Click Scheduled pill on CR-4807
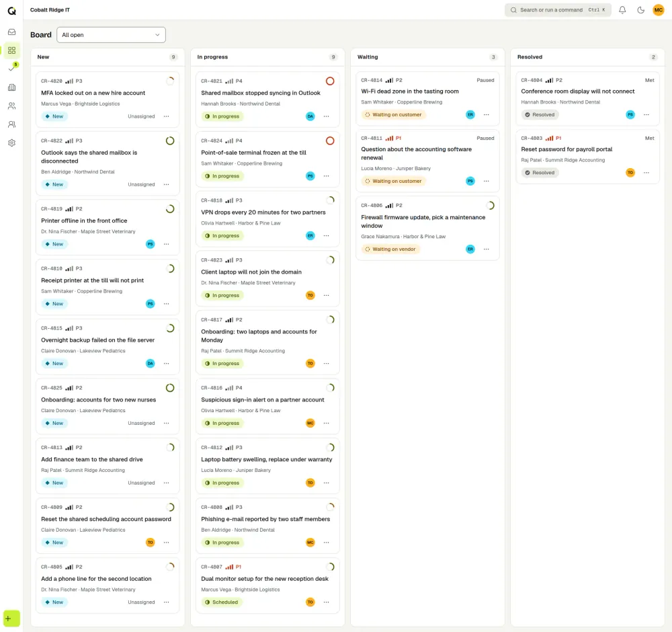This screenshot has width=672, height=632. (x=222, y=602)
